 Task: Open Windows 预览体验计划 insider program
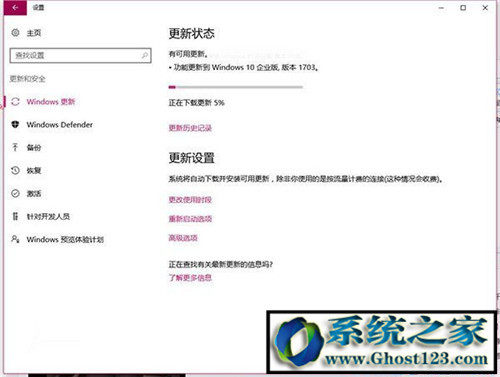[x=65, y=240]
